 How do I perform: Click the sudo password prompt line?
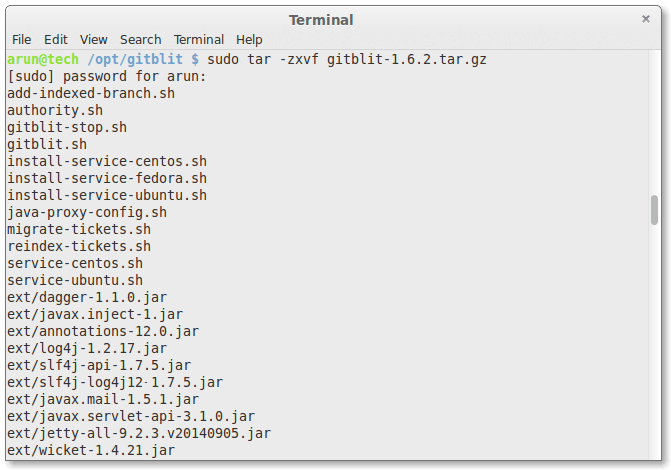(x=106, y=76)
